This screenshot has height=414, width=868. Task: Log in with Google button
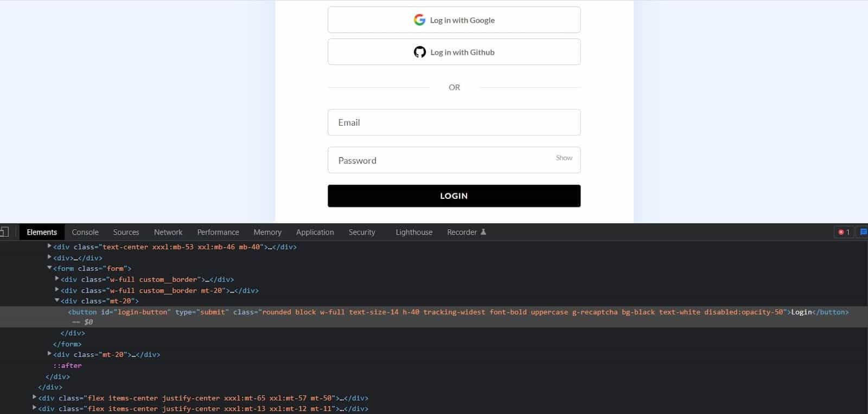tap(454, 20)
